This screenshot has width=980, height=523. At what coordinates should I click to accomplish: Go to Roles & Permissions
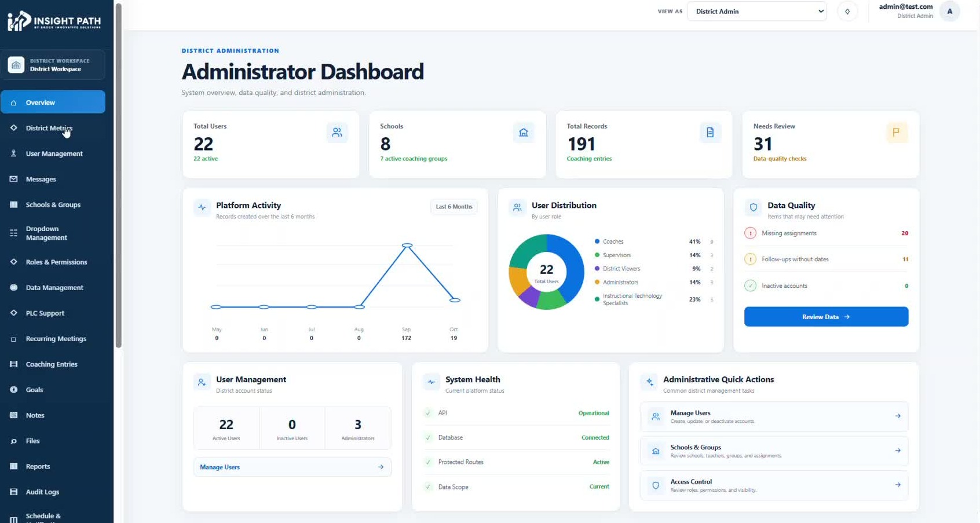pyautogui.click(x=53, y=262)
